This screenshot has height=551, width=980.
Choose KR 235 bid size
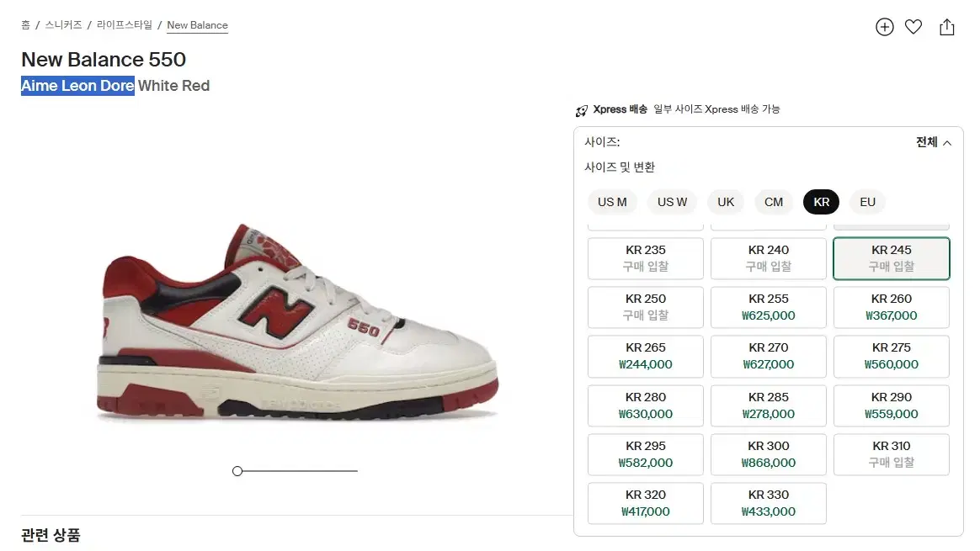(x=646, y=258)
